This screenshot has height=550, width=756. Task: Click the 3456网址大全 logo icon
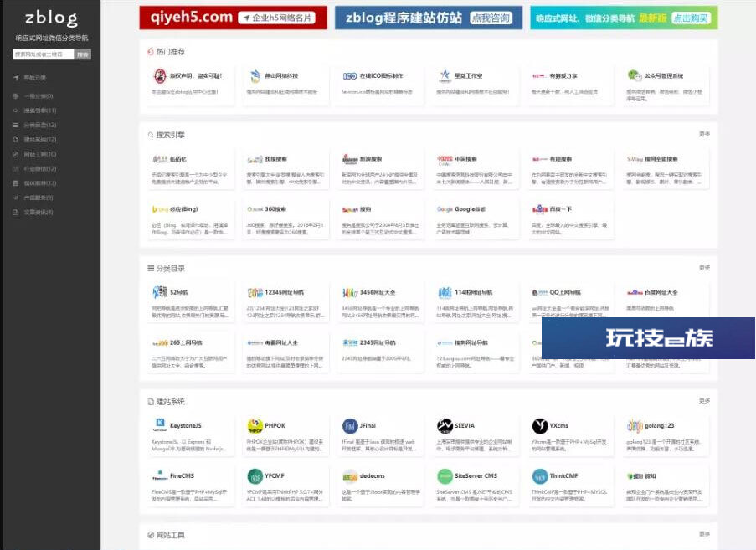(x=350, y=293)
